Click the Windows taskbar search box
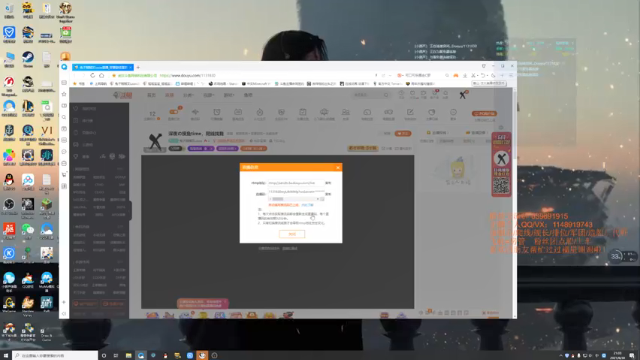640x360 pixels. (x=55, y=356)
